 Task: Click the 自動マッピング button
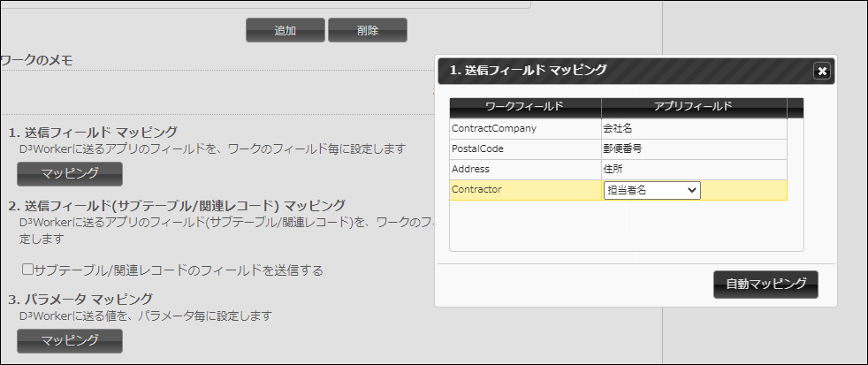coord(765,285)
